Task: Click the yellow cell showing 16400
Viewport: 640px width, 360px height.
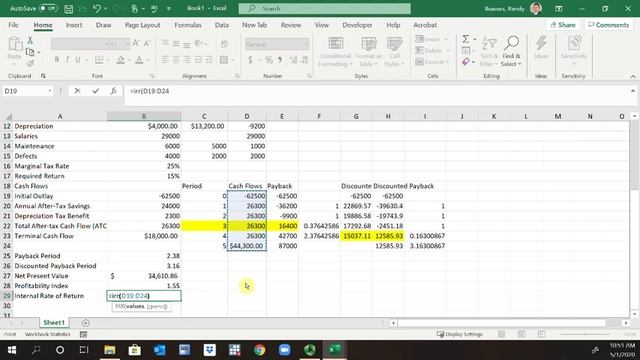Action: pos(282,226)
